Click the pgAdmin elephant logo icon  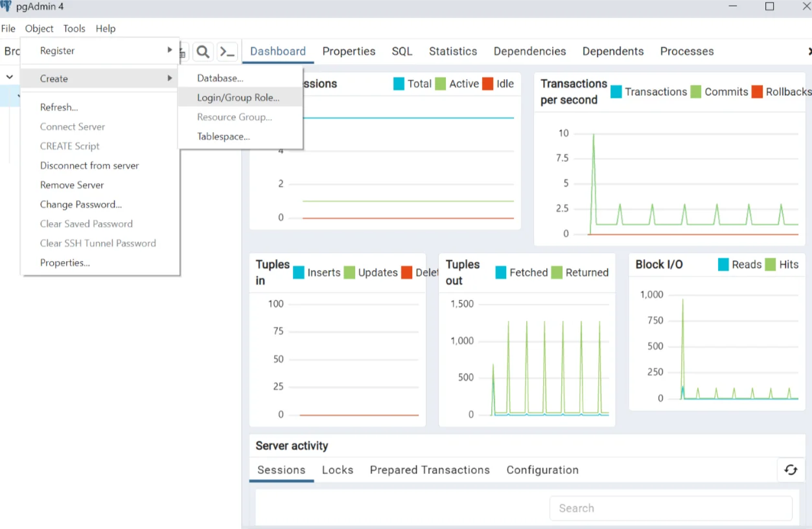6,6
